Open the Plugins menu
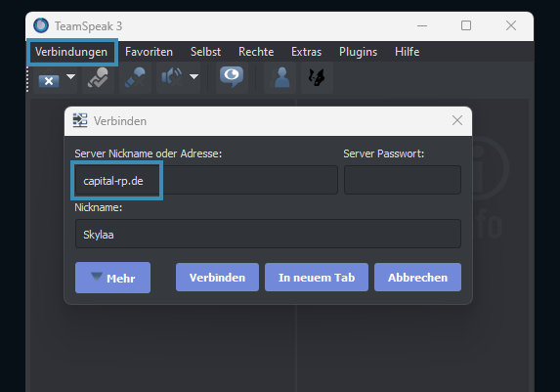Screen dimensions: 560x392 pyautogui.click(x=359, y=52)
